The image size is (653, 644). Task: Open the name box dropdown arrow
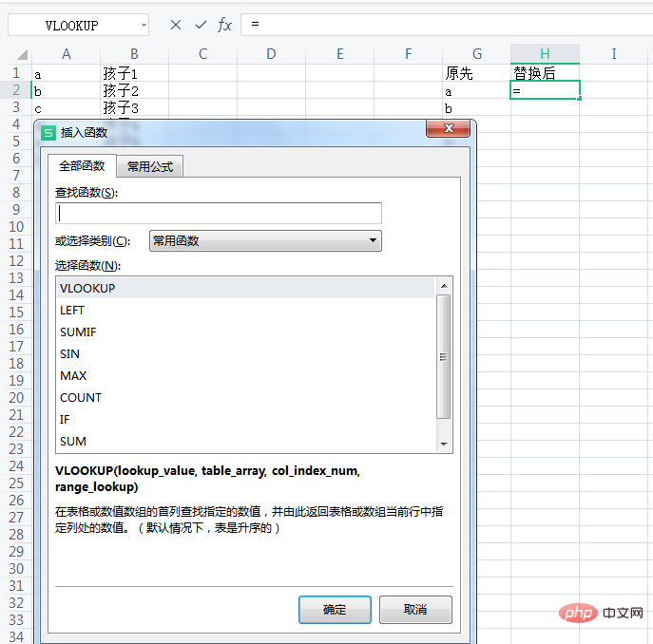[x=144, y=26]
